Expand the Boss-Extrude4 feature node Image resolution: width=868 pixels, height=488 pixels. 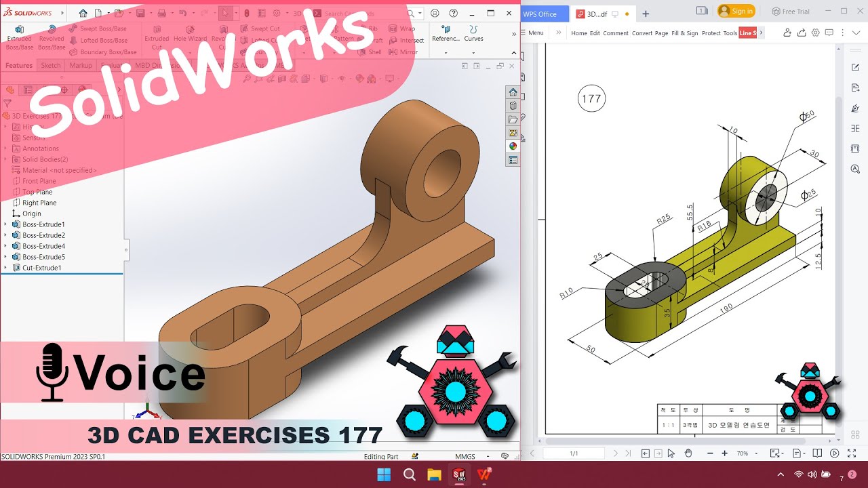tap(5, 246)
